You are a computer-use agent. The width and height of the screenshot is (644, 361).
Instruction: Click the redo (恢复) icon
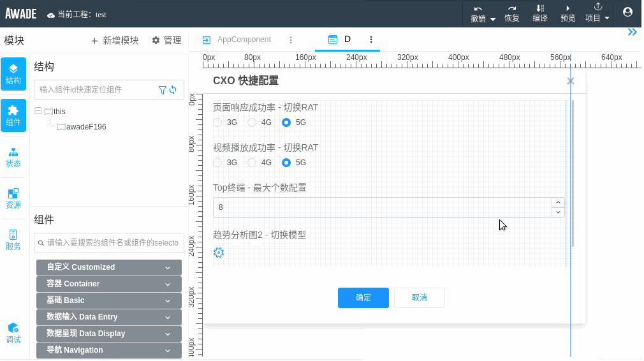(511, 8)
